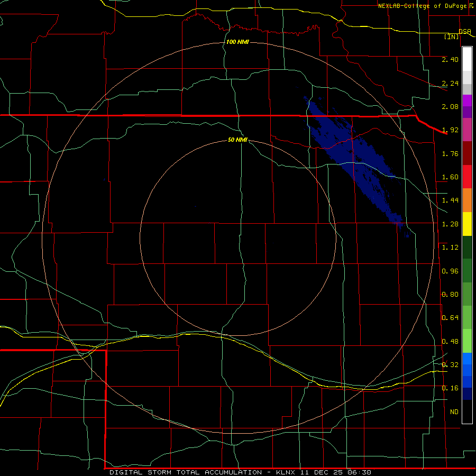
Task: Click the DSA product label
Action: tap(465, 31)
